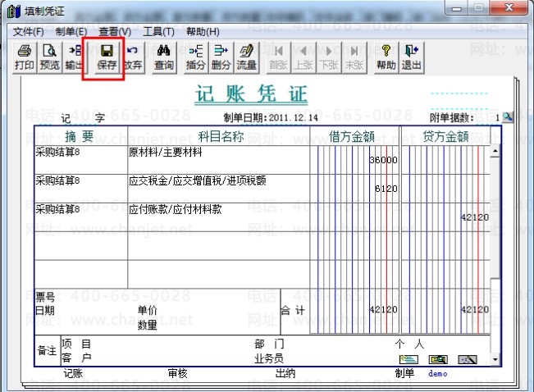Delete an entry line with 删分
Image resolution: width=534 pixels, height=392 pixels.
coord(221,57)
